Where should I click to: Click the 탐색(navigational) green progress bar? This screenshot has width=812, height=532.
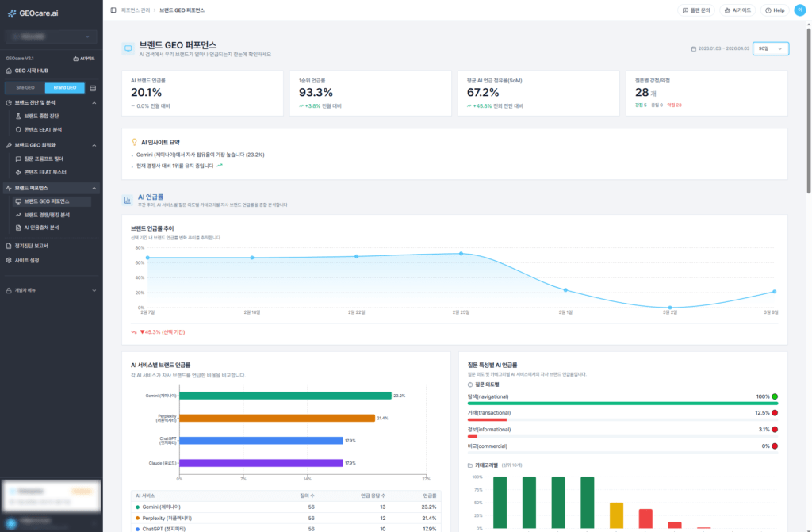point(619,403)
